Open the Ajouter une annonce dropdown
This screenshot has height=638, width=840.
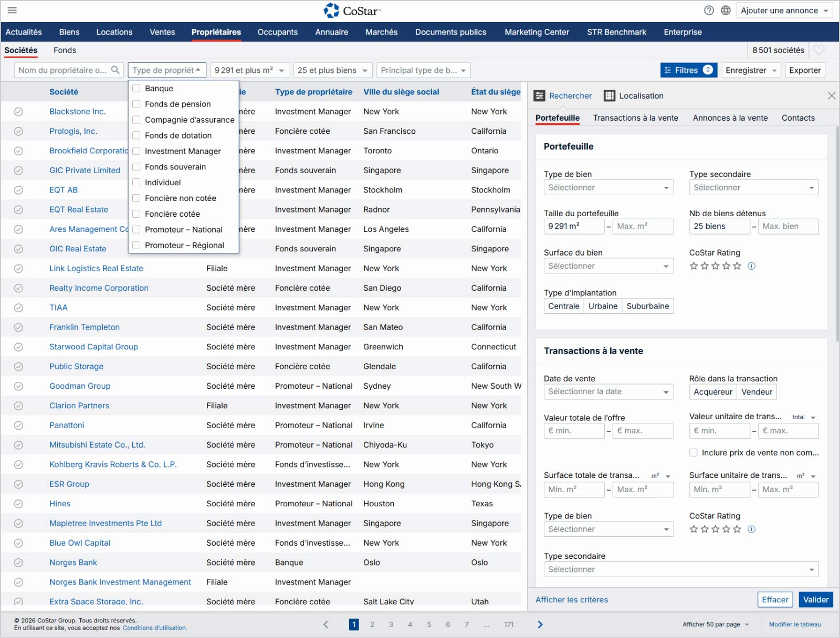click(x=784, y=10)
